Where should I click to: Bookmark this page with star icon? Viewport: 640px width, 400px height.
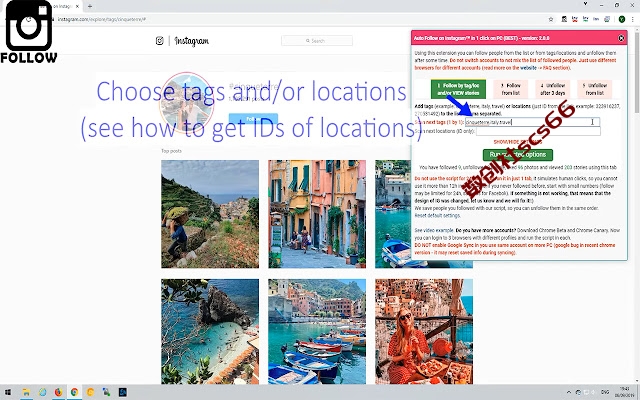pos(551,19)
